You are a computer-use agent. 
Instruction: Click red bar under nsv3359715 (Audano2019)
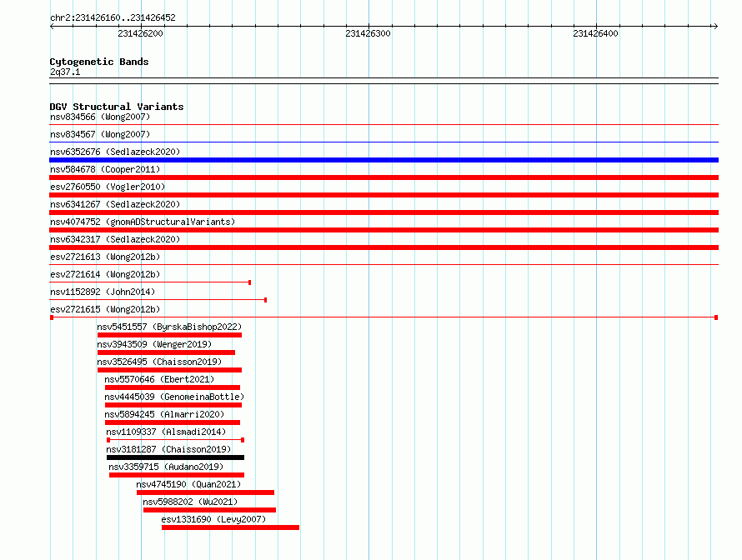[177, 475]
